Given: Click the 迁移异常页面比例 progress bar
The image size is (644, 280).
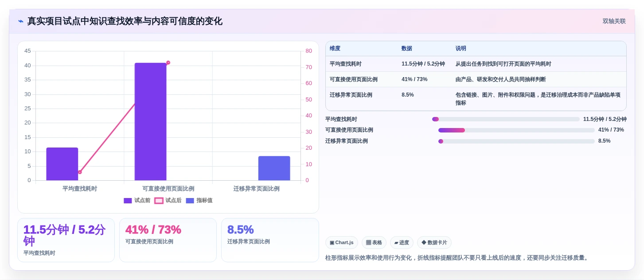Looking at the screenshot, I should pyautogui.click(x=516, y=141).
